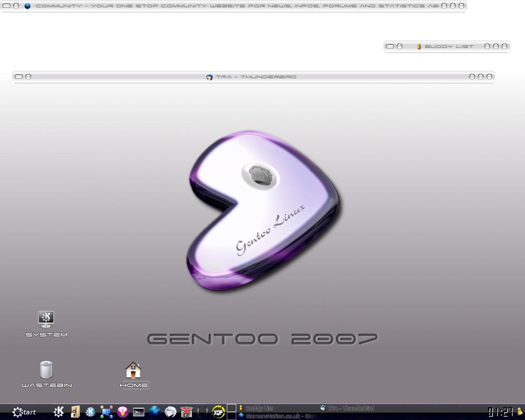Screen dimensions: 525x420
Task: Switch to the upper desktop in the pager
Action: (x=231, y=408)
